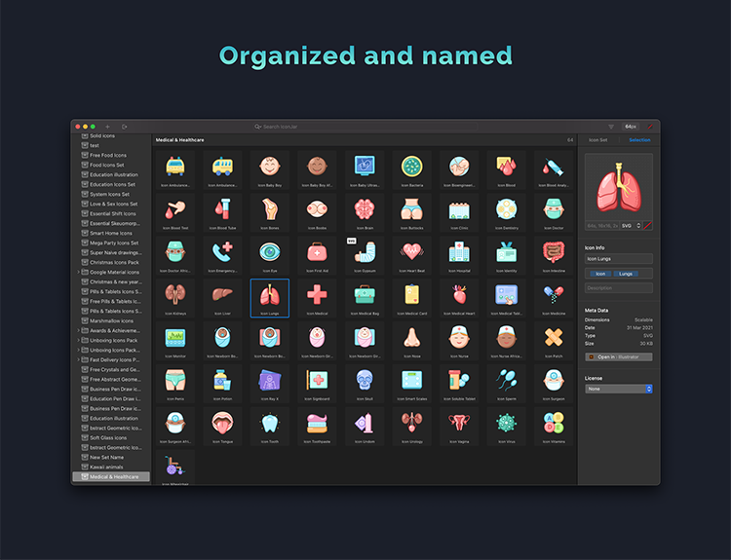Expand the Awards & Achievements sidebar group
Screen dimensions: 731x560
(78, 330)
